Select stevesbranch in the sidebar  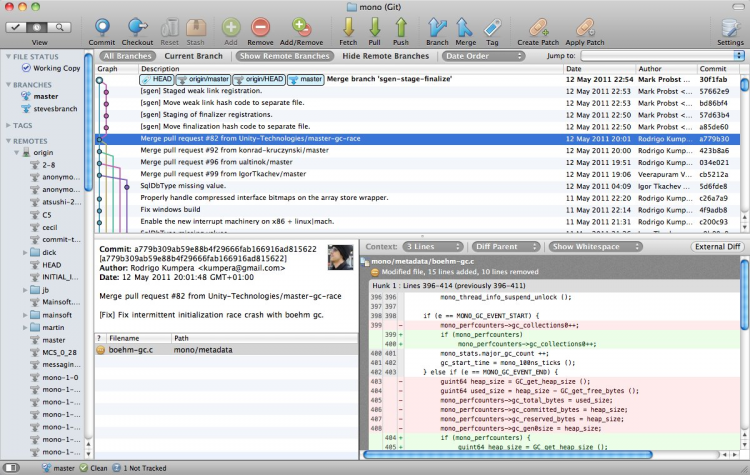(x=54, y=111)
